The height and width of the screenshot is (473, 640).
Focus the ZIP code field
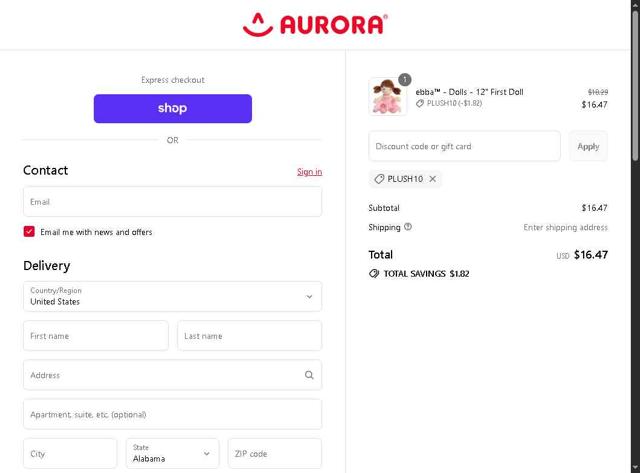pos(275,453)
